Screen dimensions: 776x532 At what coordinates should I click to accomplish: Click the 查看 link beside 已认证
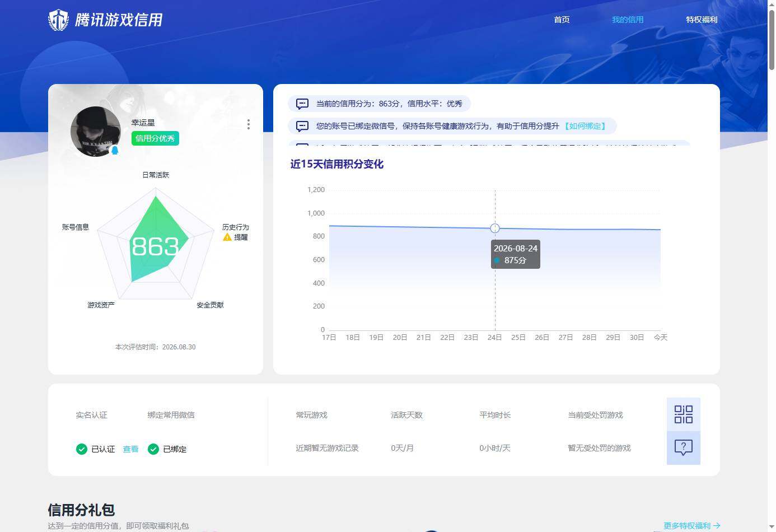[x=130, y=449]
